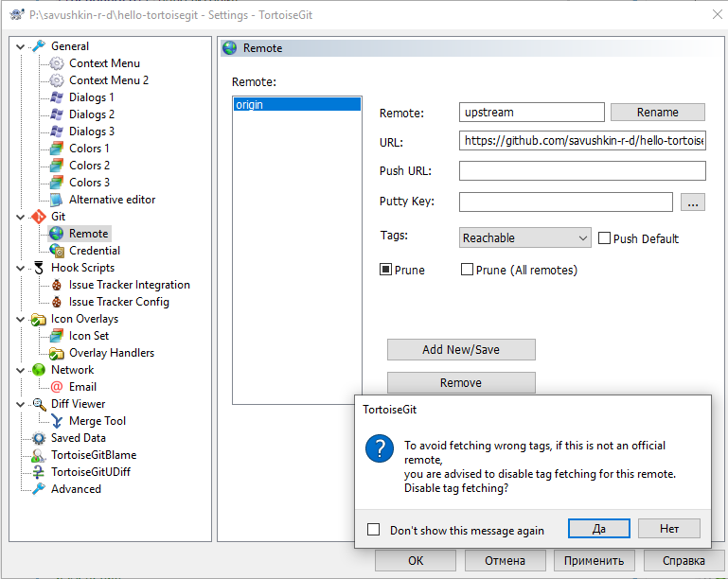Open Merge Tool settings page
Image resolution: width=728 pixels, height=579 pixels.
98,421
